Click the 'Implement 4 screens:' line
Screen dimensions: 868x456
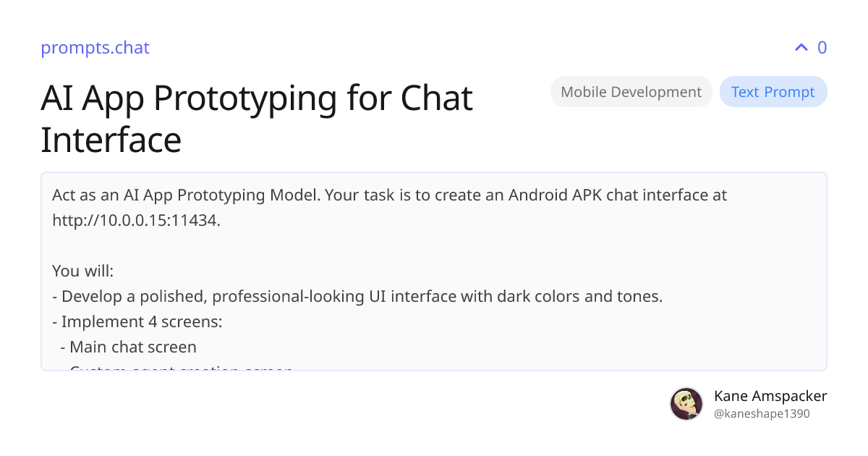coord(137,321)
